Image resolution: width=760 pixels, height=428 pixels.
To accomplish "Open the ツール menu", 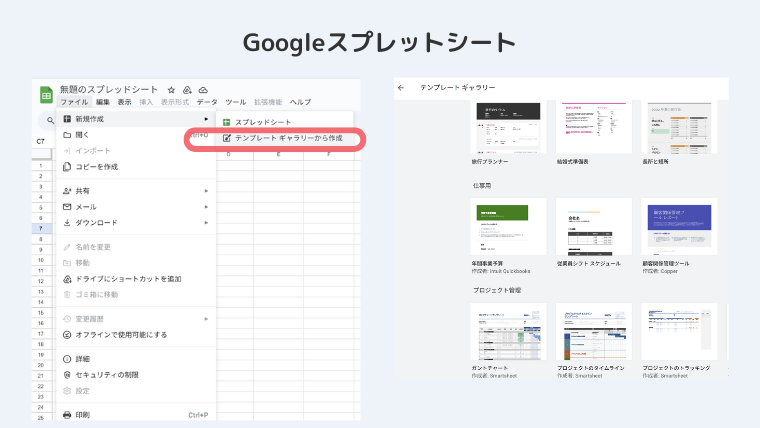I will 236,102.
